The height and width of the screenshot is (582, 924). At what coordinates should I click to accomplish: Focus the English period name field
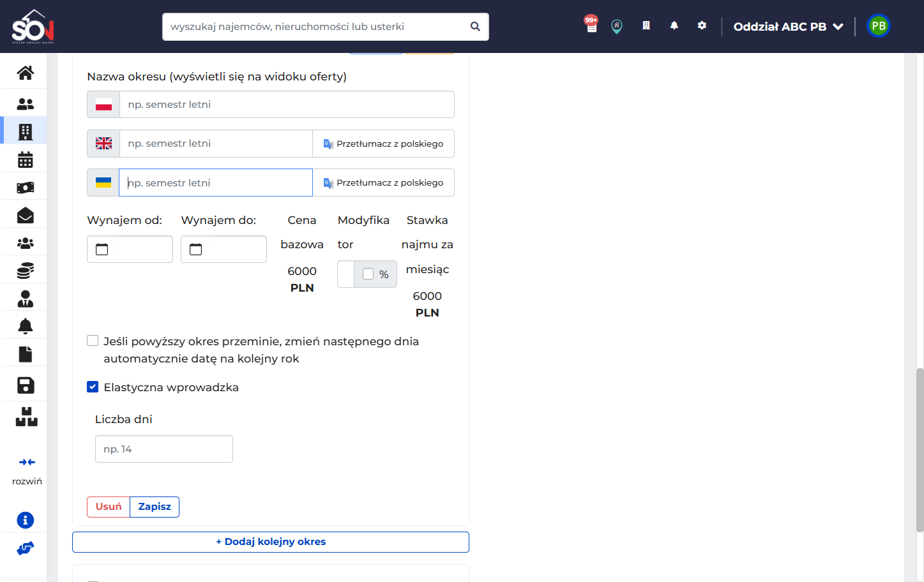tap(216, 144)
